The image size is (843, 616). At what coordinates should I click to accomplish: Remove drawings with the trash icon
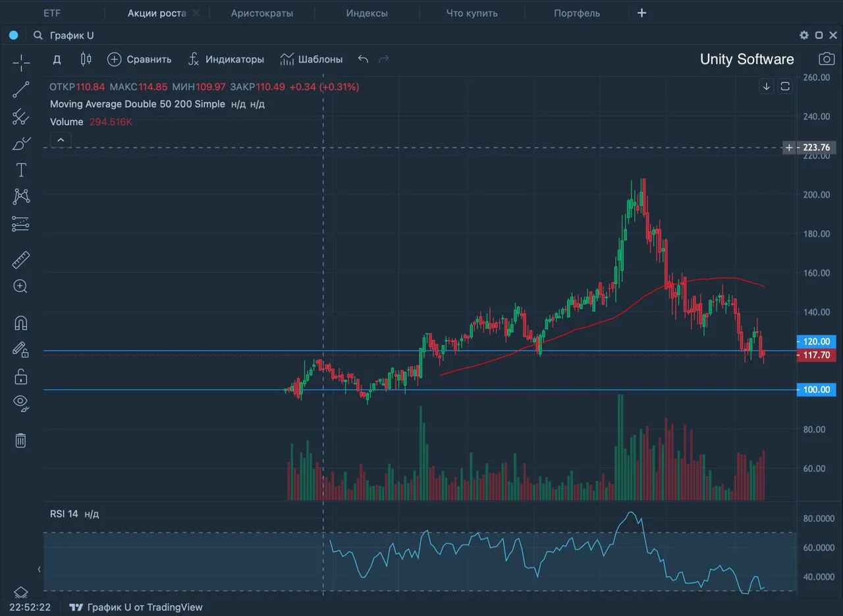coord(21,440)
